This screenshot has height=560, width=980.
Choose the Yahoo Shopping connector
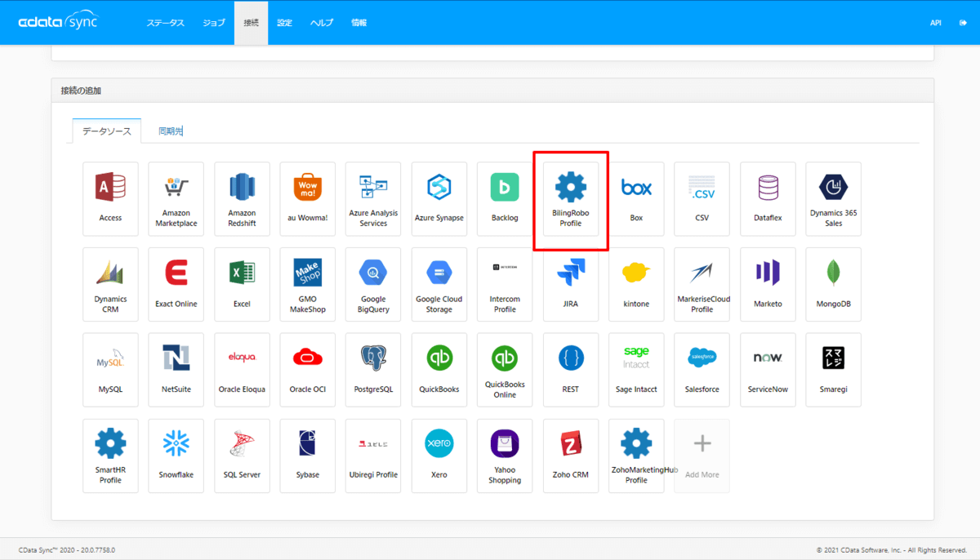tap(505, 456)
